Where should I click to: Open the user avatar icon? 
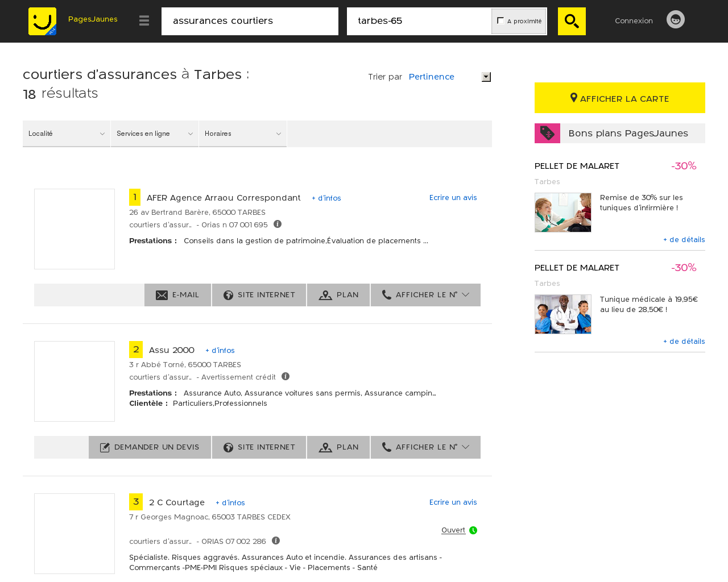[x=676, y=19]
